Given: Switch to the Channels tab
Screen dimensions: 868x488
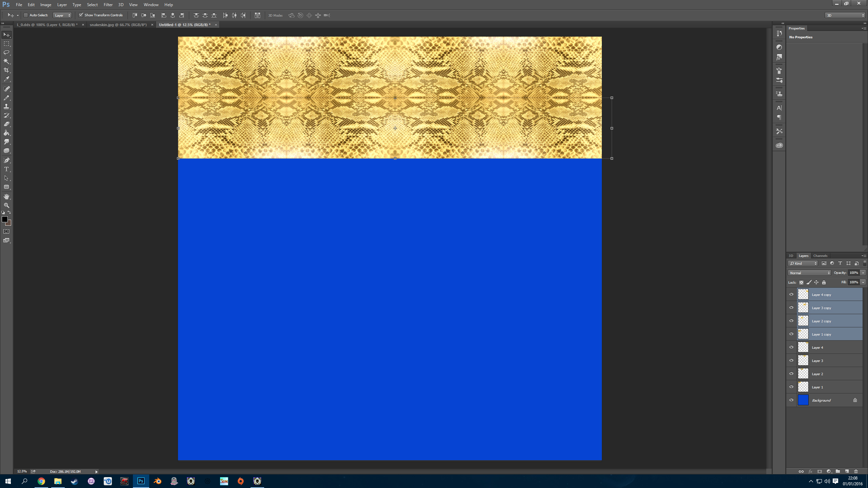Looking at the screenshot, I should [x=820, y=256].
